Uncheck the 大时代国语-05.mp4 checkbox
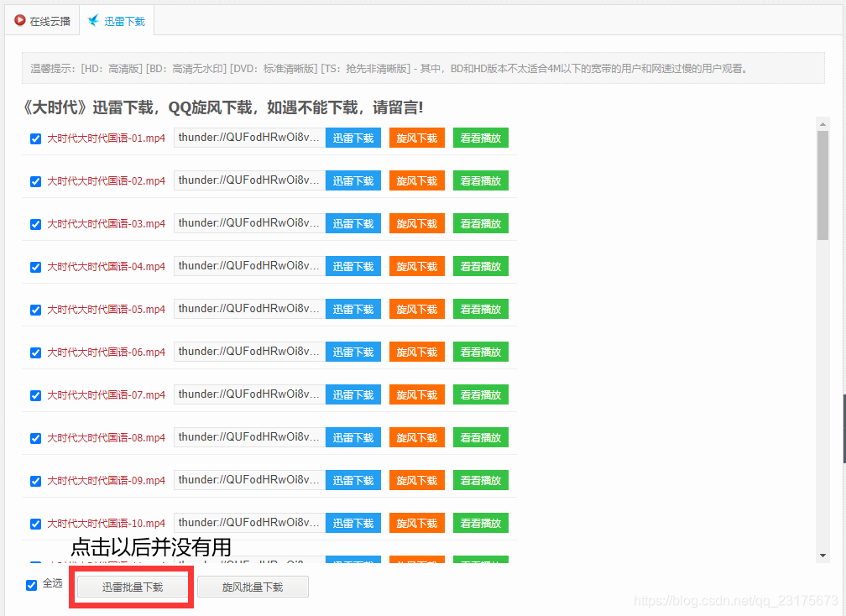The height and width of the screenshot is (616, 846). pyautogui.click(x=35, y=310)
